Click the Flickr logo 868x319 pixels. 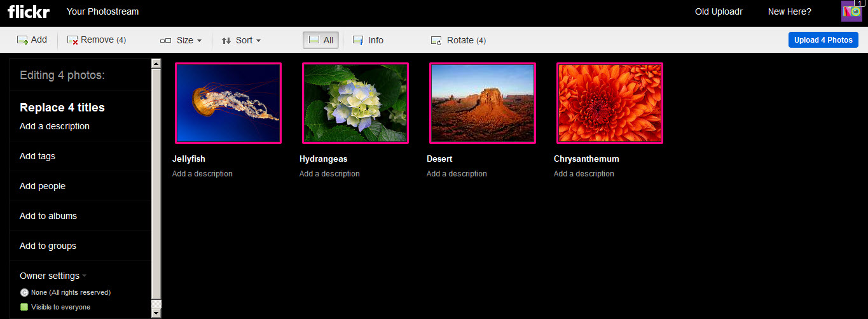pos(29,11)
